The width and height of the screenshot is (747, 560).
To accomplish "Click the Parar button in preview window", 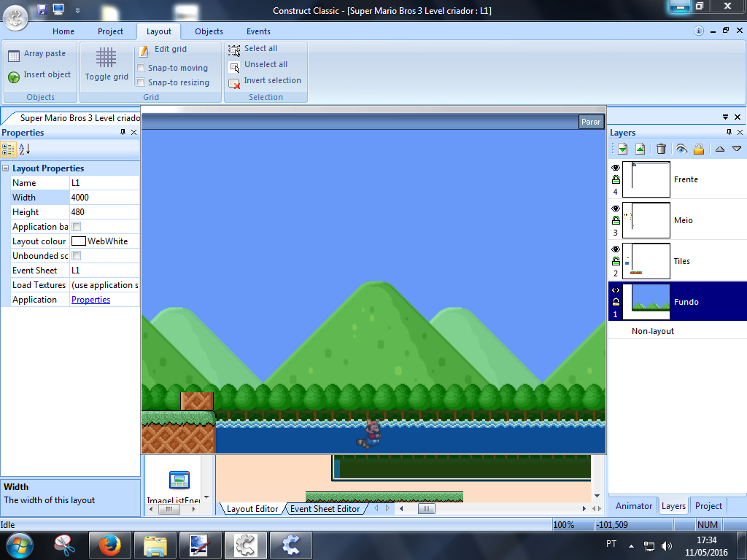I will click(591, 122).
